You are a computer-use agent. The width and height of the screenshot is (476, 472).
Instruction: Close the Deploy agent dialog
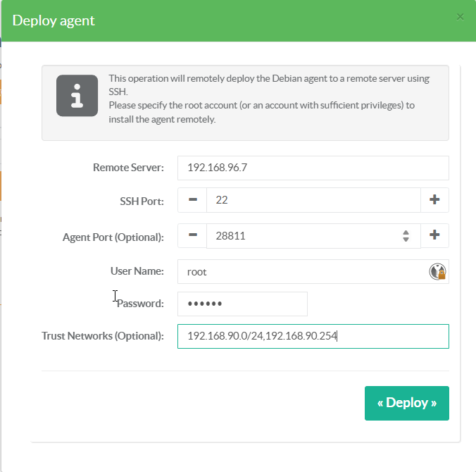[461, 17]
